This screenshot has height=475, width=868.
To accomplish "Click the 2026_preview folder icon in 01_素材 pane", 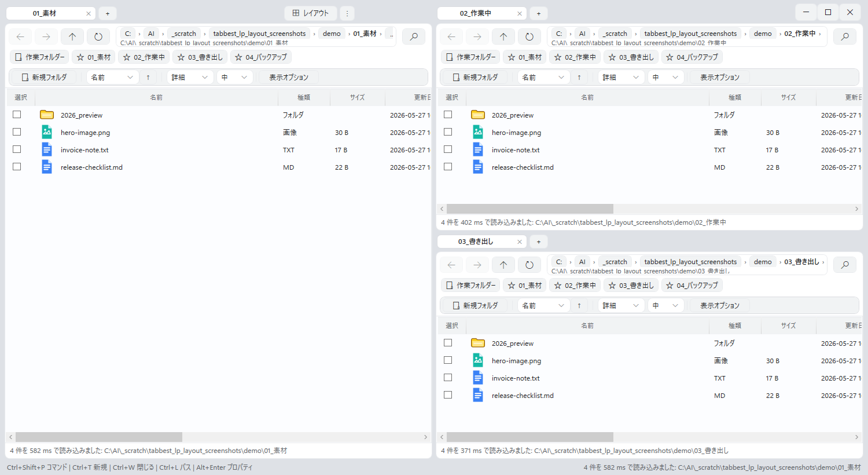I will pos(47,115).
